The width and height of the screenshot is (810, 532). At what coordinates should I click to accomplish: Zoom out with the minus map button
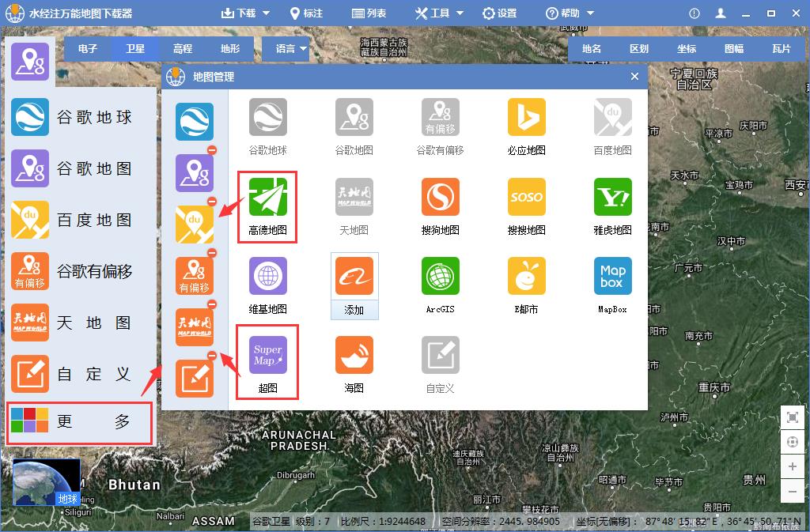pyautogui.click(x=793, y=492)
